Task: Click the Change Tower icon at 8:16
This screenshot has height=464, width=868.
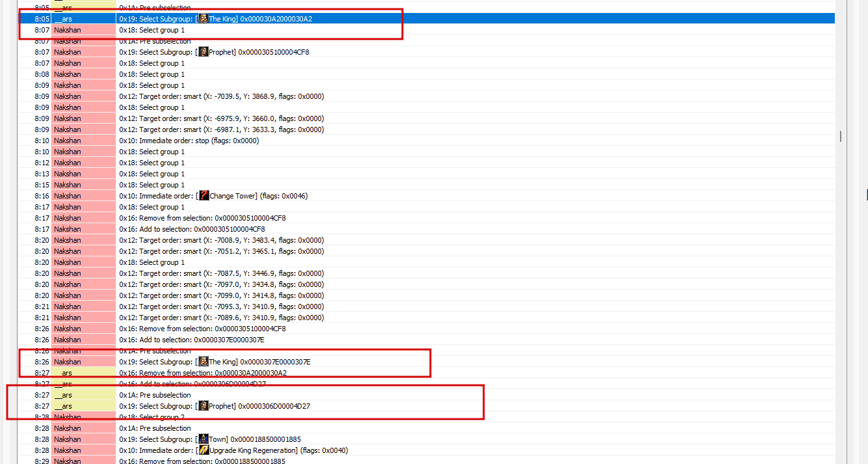Action: [204, 196]
